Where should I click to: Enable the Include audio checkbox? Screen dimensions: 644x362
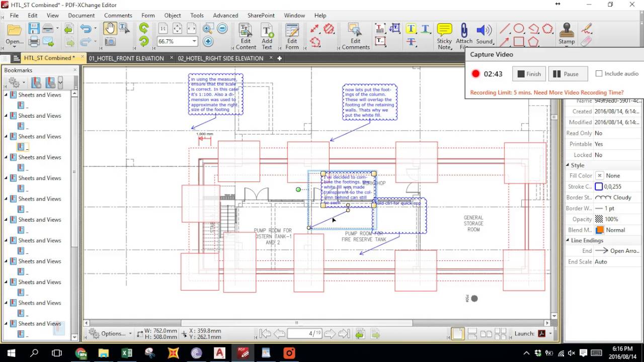(x=599, y=73)
